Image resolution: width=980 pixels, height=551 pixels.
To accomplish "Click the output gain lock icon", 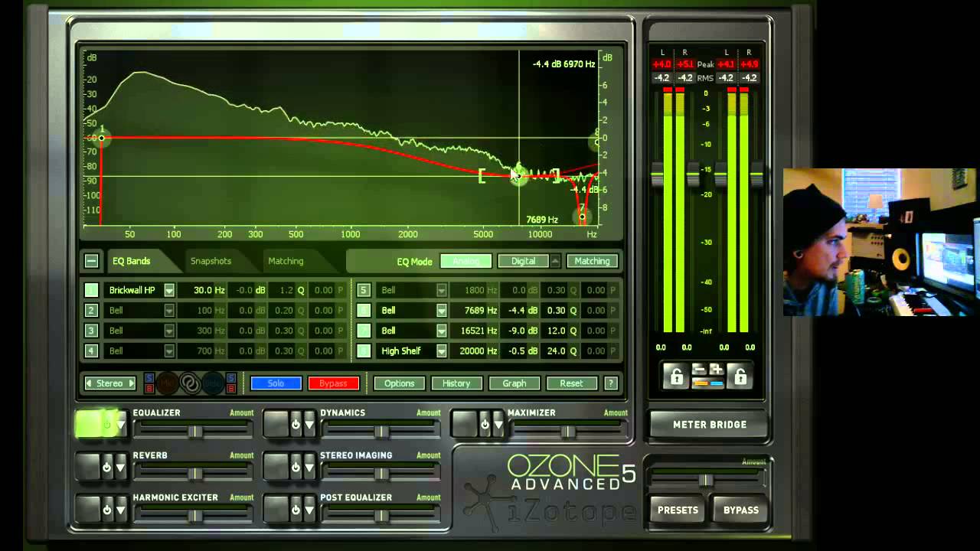I will pos(740,376).
